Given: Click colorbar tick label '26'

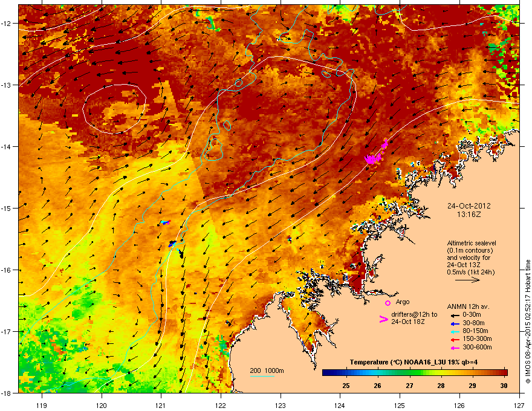Looking at the screenshot, I should (377, 386).
